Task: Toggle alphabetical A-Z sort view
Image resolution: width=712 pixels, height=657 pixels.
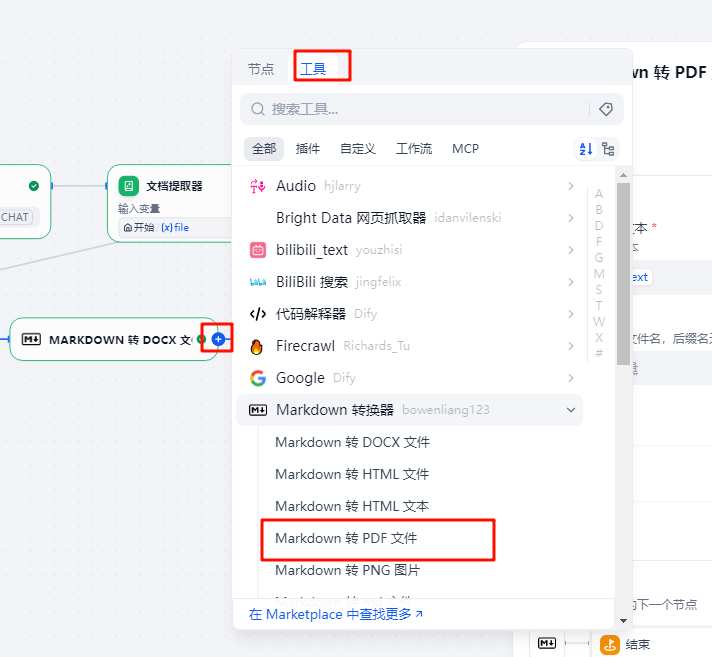Action: (586, 148)
